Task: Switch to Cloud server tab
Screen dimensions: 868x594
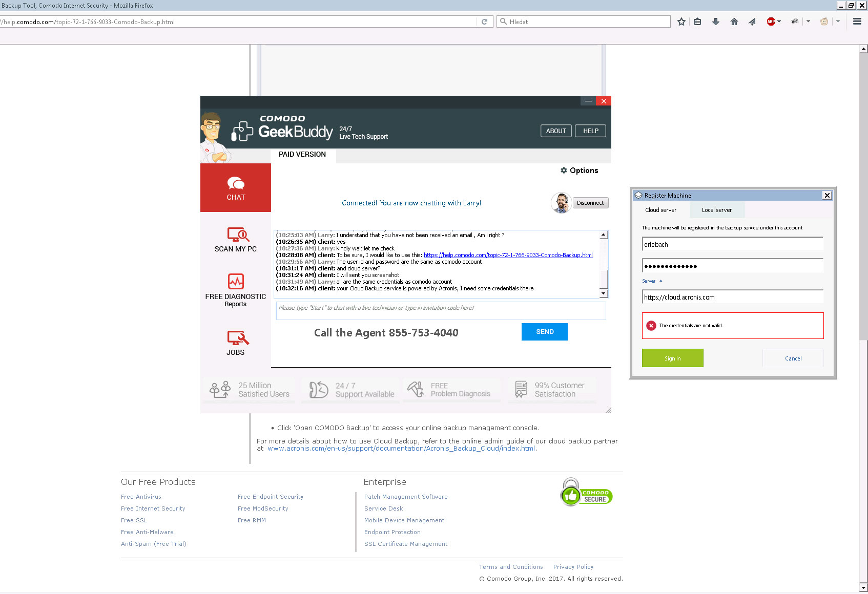Action: pos(661,210)
